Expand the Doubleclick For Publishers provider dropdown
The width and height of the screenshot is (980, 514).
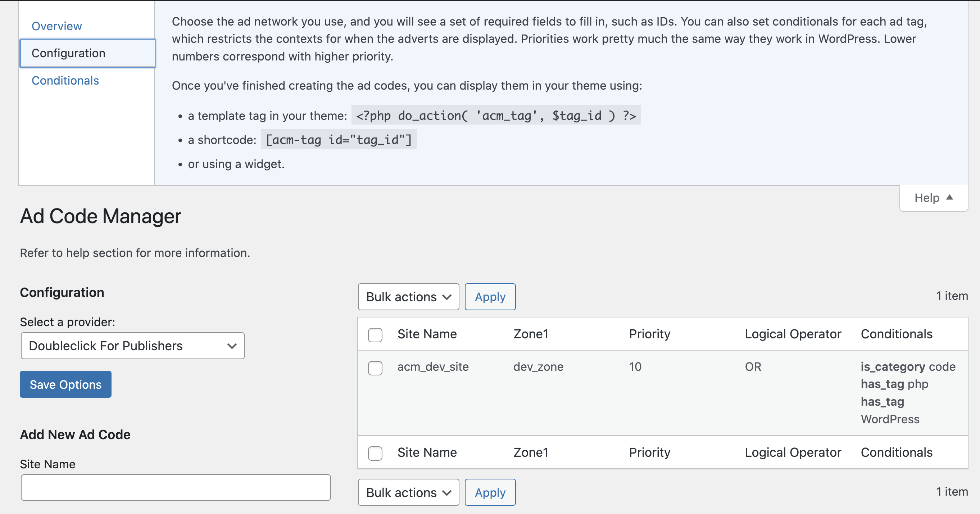coord(132,346)
